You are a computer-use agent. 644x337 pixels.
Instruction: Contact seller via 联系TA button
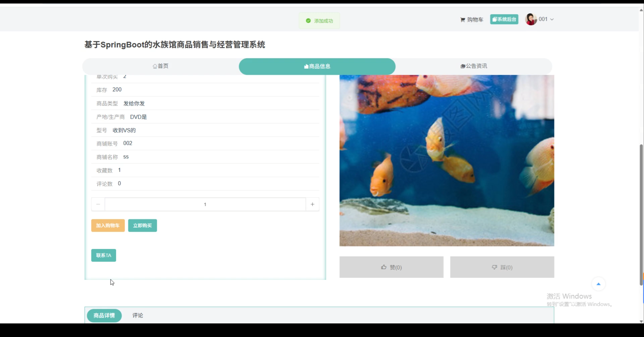pyautogui.click(x=103, y=255)
